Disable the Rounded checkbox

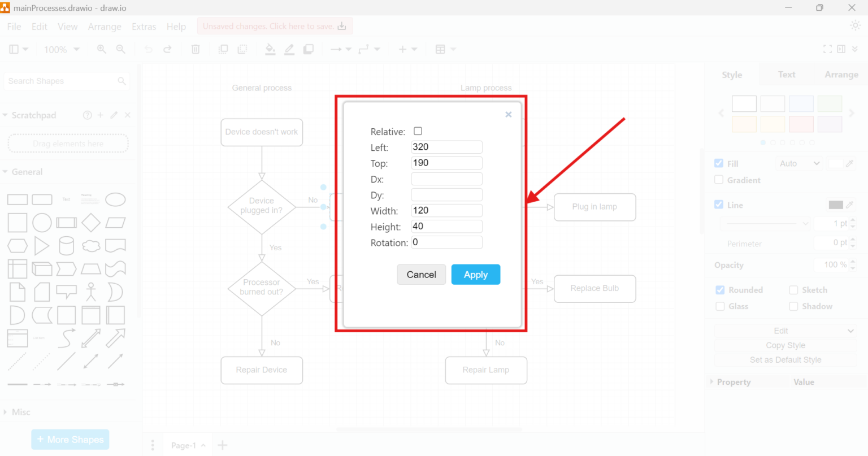click(x=720, y=290)
